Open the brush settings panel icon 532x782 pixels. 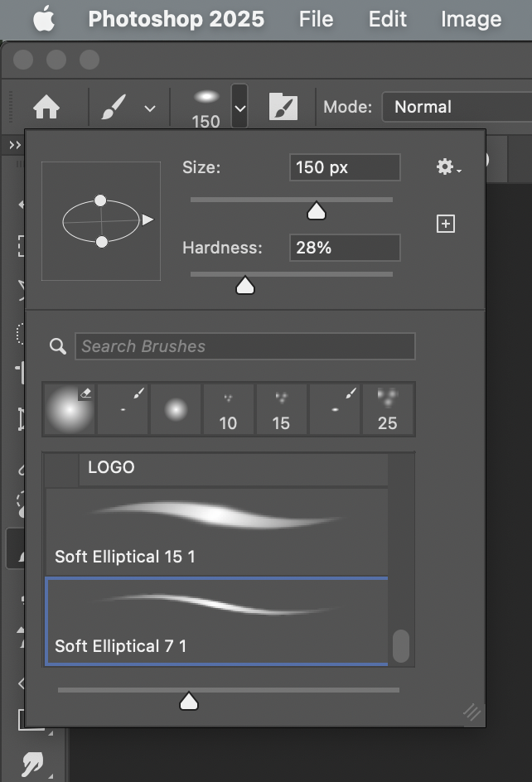click(283, 107)
